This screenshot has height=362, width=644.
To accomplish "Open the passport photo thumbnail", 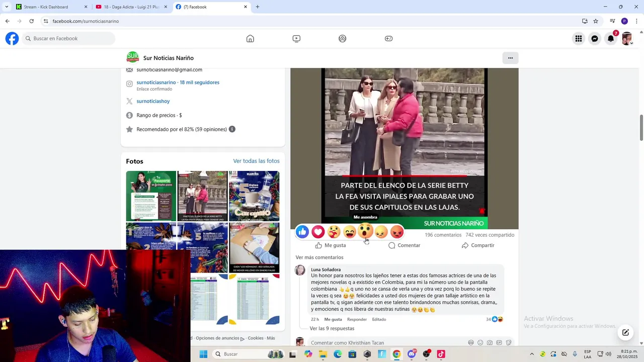I will 151,196.
